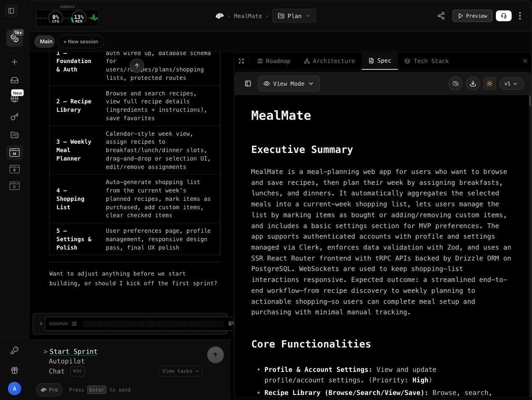Image resolution: width=532 pixels, height=400 pixels.
Task: Click MealMate in the breadcrumb
Action: [x=248, y=16]
